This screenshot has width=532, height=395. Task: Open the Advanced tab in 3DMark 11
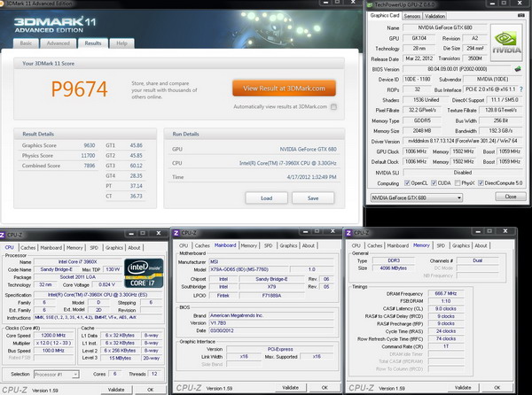(x=58, y=43)
